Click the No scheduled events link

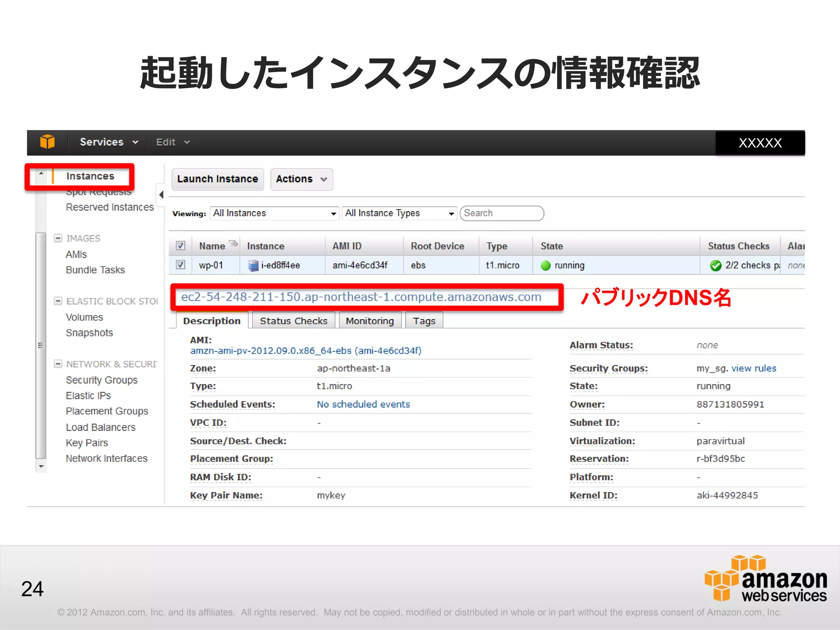(x=363, y=404)
